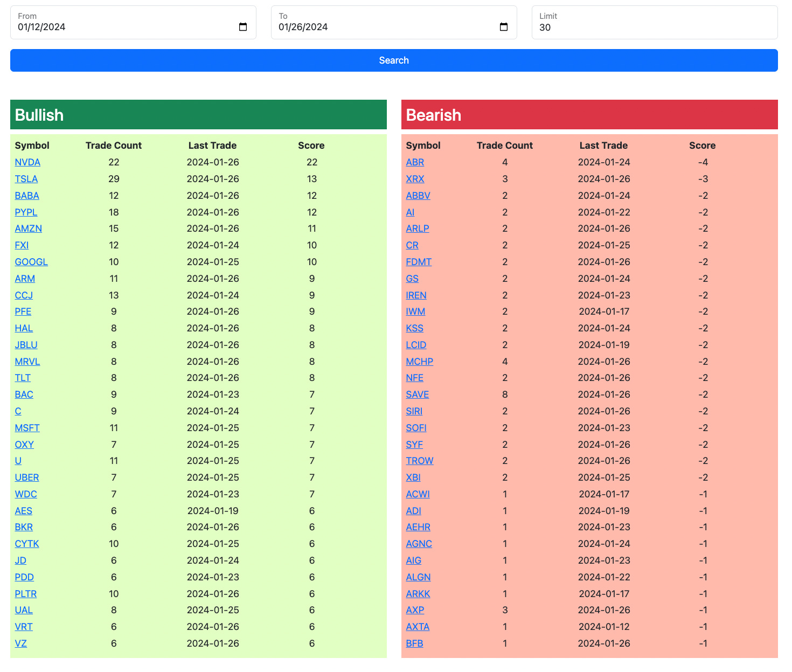Follow the PYPL ticker link

(x=26, y=212)
